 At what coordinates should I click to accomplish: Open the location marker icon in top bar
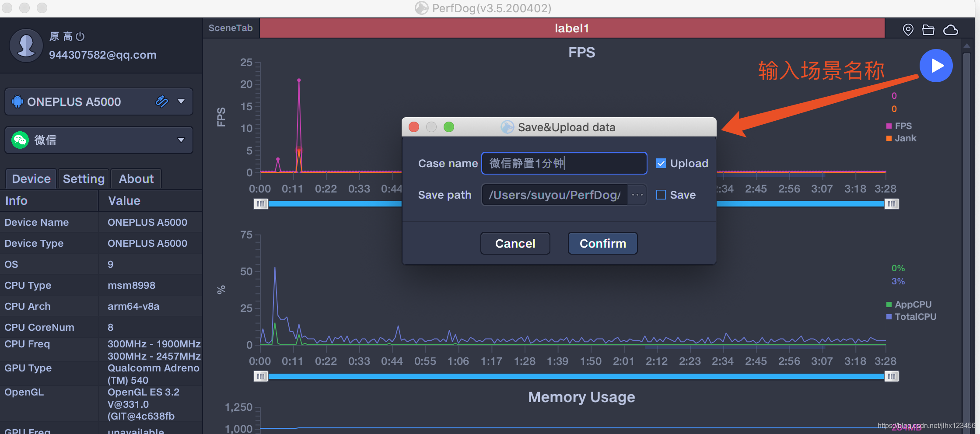pos(908,29)
